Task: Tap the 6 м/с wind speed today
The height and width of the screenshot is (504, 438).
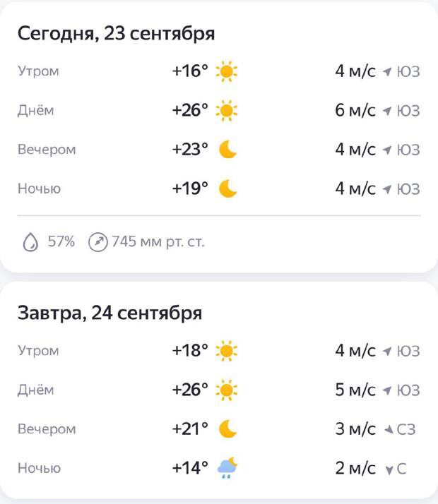Action: [355, 111]
